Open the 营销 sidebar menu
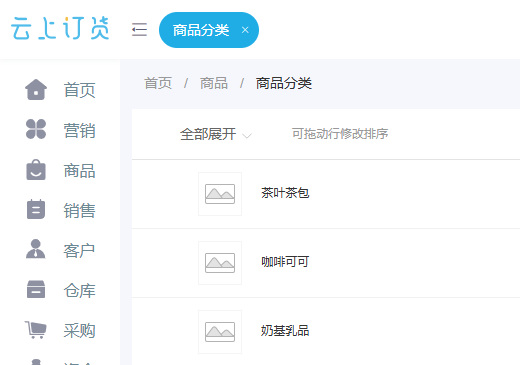Viewport: 520px width, 365px height. pos(79,130)
